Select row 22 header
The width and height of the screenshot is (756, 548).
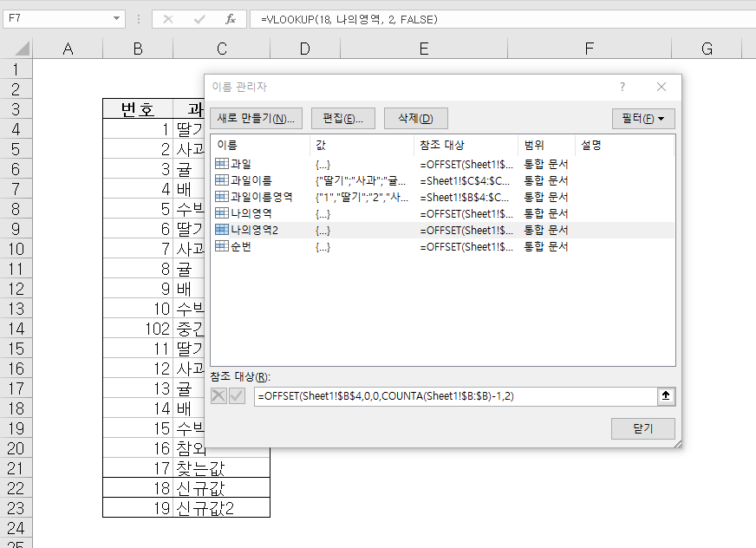[x=16, y=488]
